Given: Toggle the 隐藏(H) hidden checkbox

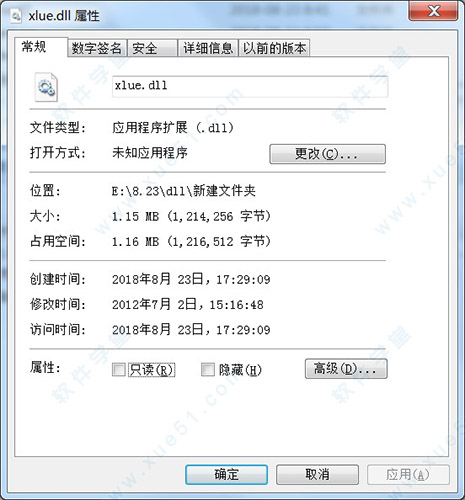Looking at the screenshot, I should point(208,369).
